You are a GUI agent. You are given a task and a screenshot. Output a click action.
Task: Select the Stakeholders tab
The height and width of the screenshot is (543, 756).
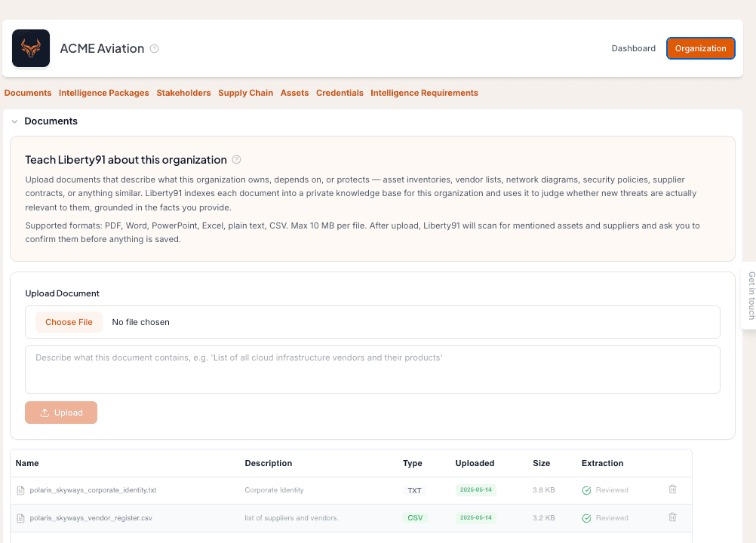tap(183, 93)
